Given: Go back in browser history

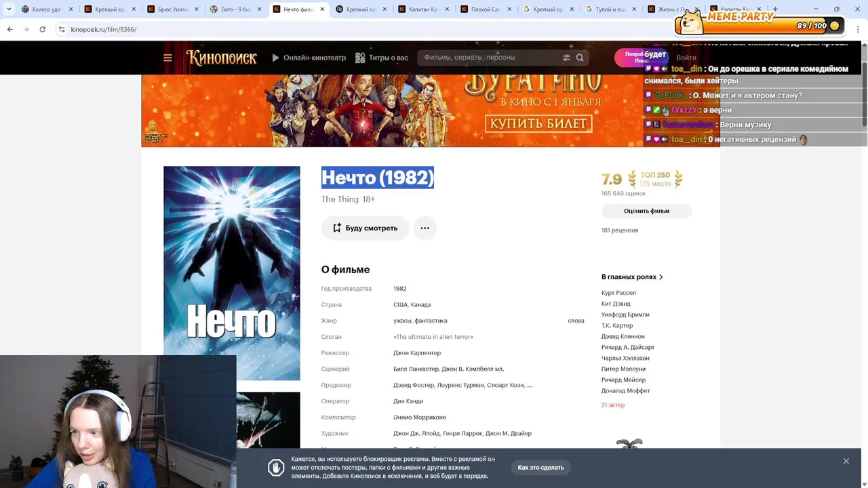Looking at the screenshot, I should click(9, 30).
